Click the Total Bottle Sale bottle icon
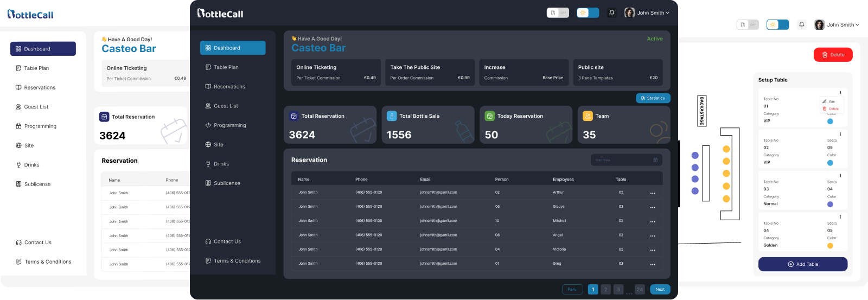 392,116
